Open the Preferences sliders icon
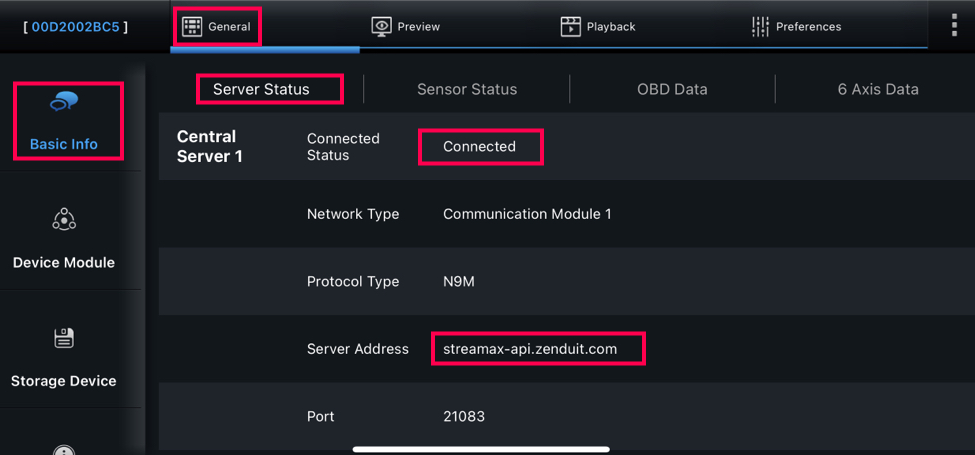Image resolution: width=975 pixels, height=455 pixels. coord(760,26)
